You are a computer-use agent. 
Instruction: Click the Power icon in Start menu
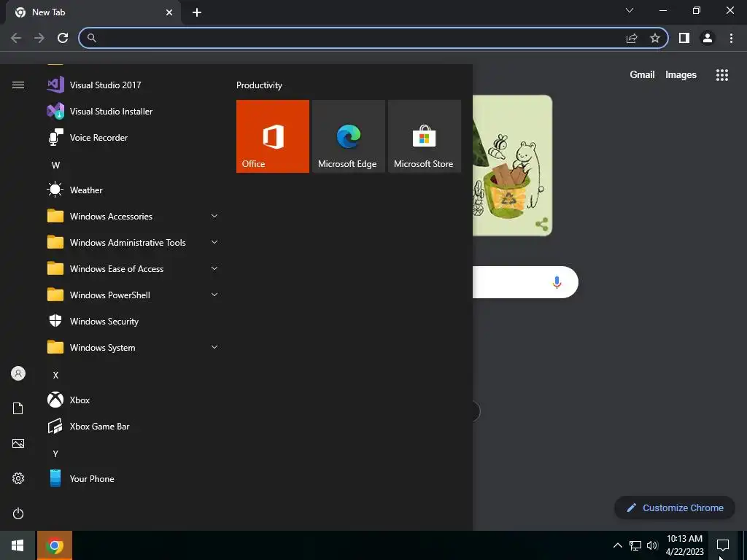pyautogui.click(x=18, y=513)
